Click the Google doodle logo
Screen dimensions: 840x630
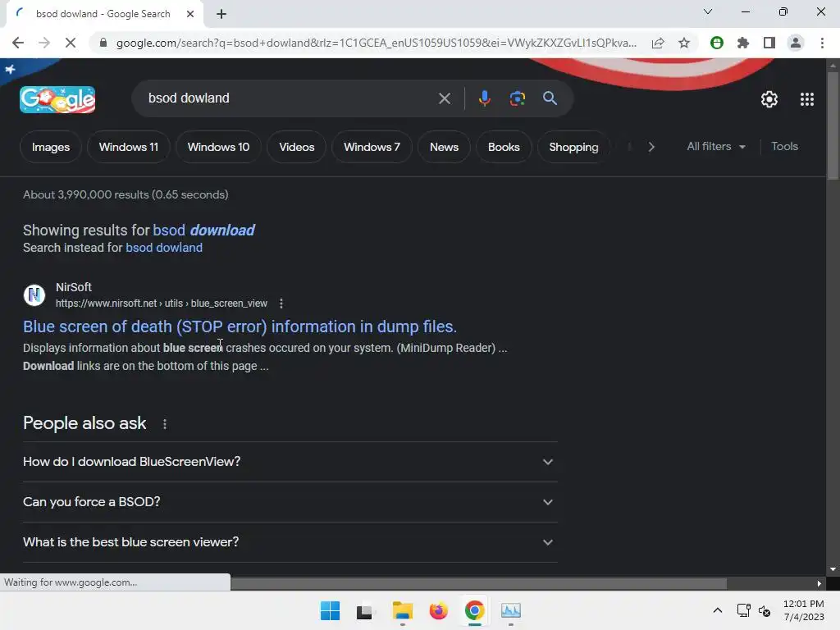point(57,99)
